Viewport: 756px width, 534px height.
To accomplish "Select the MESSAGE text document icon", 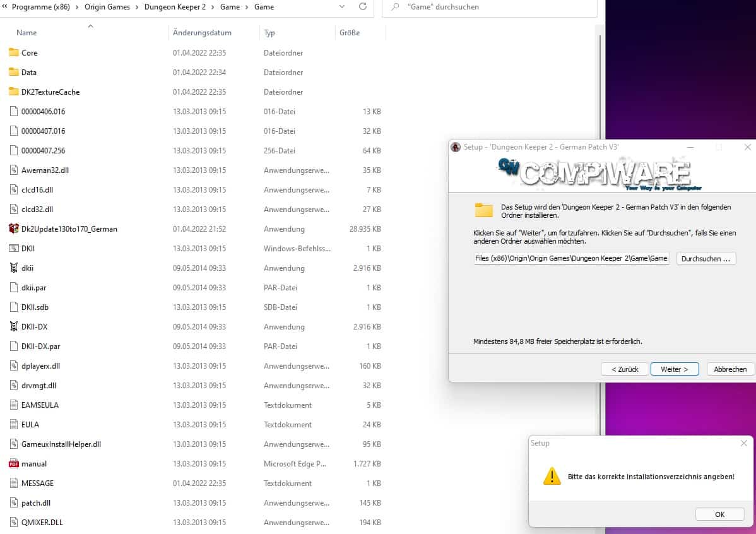I will click(13, 484).
